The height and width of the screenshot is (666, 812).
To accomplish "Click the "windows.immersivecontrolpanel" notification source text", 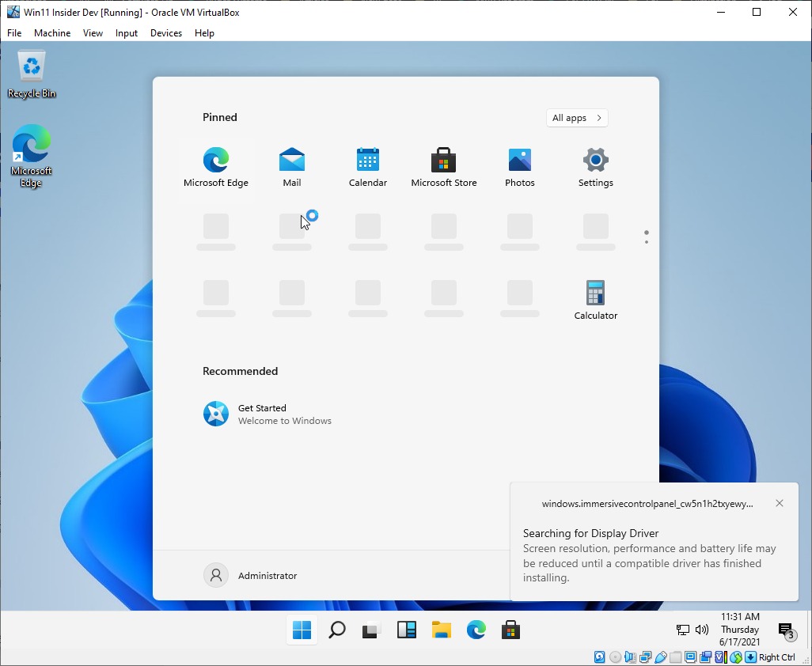I will coord(647,504).
